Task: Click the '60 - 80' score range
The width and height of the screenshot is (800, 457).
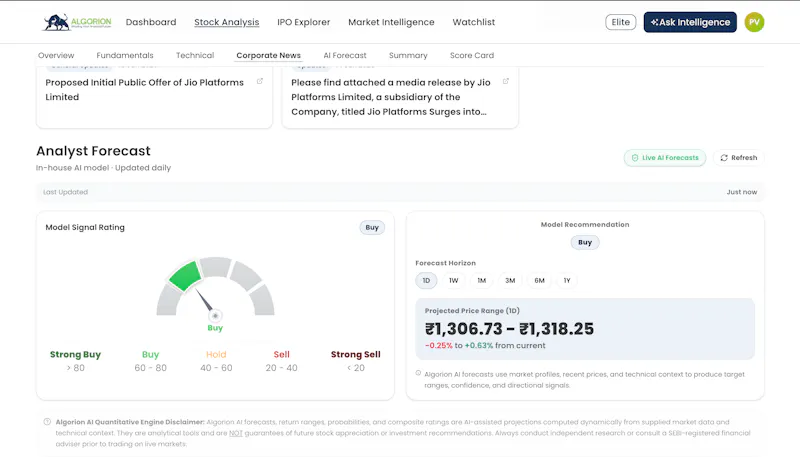Action: coord(151,368)
